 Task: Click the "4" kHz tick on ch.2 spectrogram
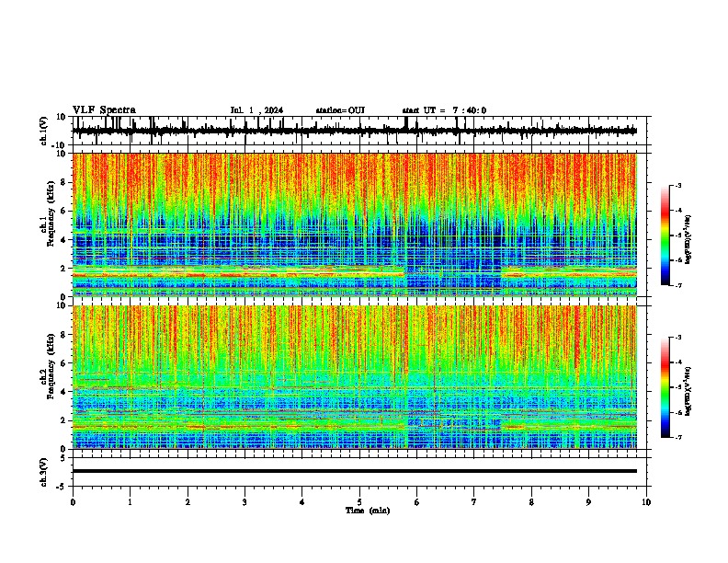click(63, 392)
